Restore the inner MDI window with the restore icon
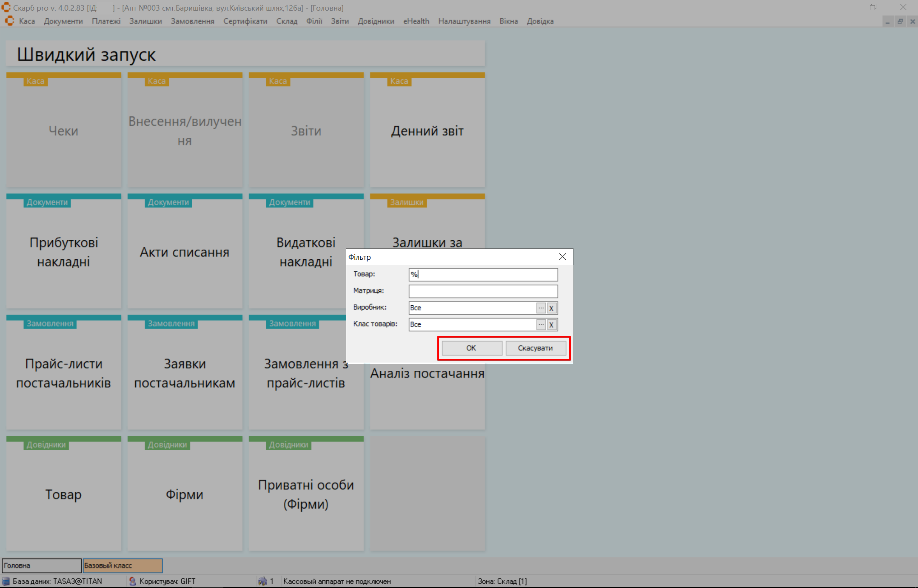Image resolution: width=918 pixels, height=588 pixels. [x=900, y=21]
